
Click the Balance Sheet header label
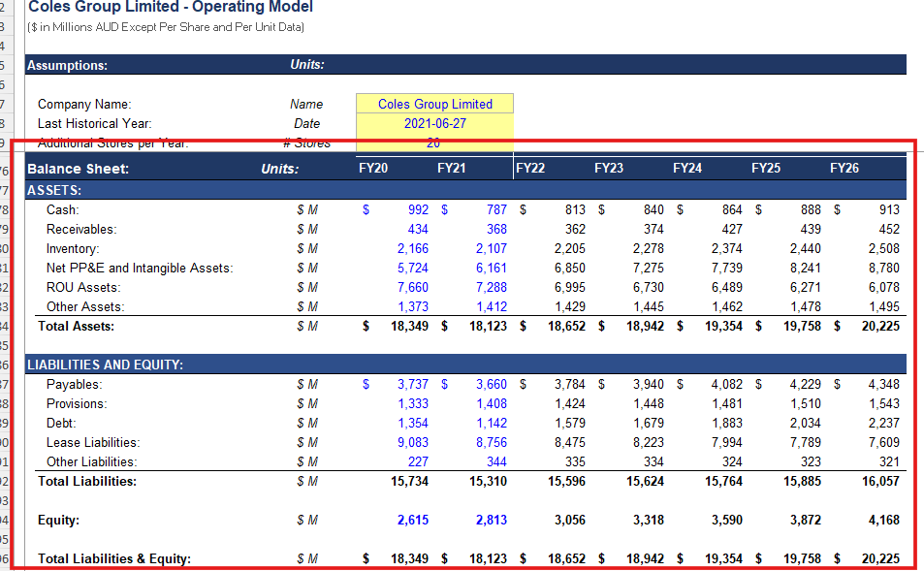coord(78,169)
